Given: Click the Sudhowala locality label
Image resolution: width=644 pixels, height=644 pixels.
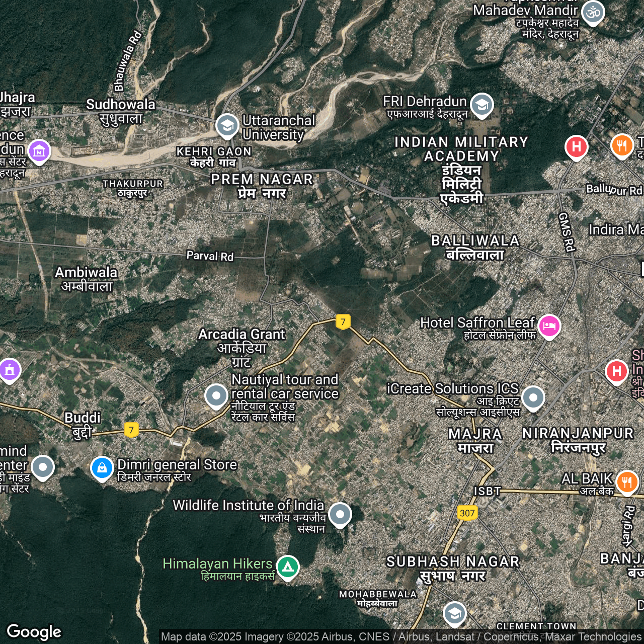Looking at the screenshot, I should 121,111.
